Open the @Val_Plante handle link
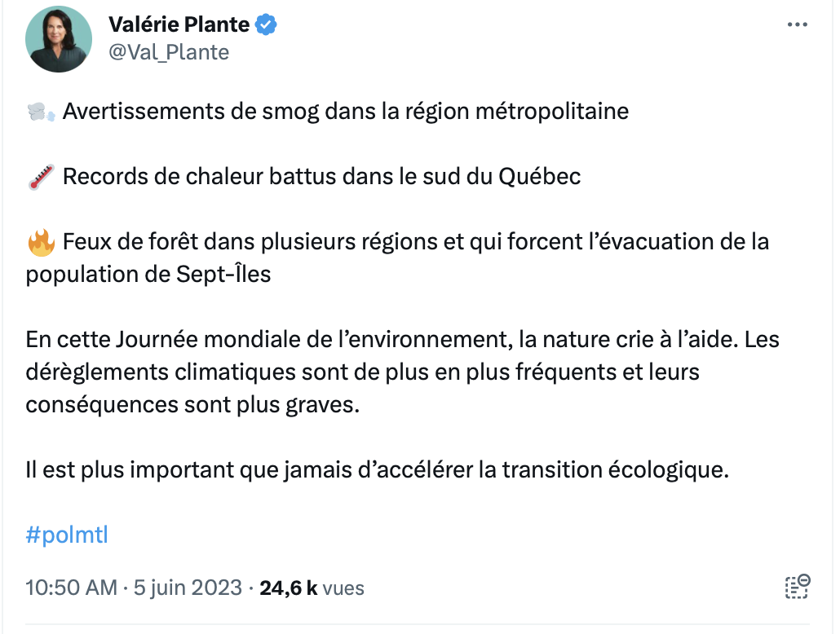The width and height of the screenshot is (840, 634). (169, 52)
